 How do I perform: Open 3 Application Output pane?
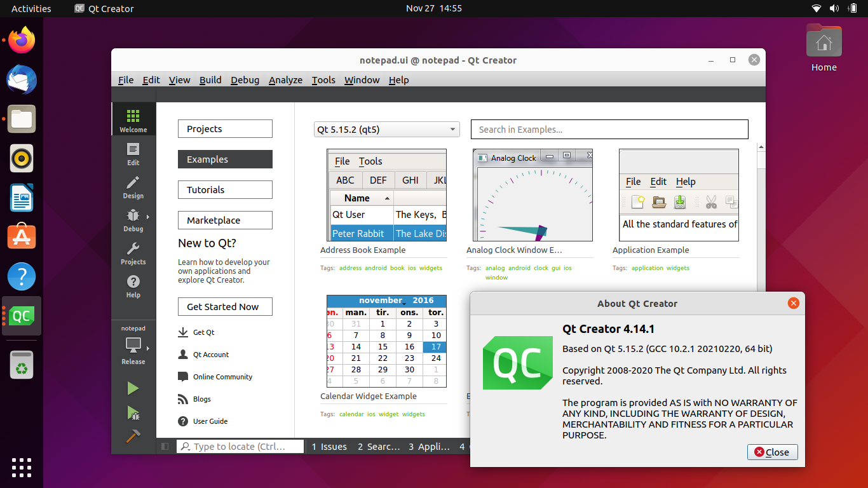tap(429, 447)
